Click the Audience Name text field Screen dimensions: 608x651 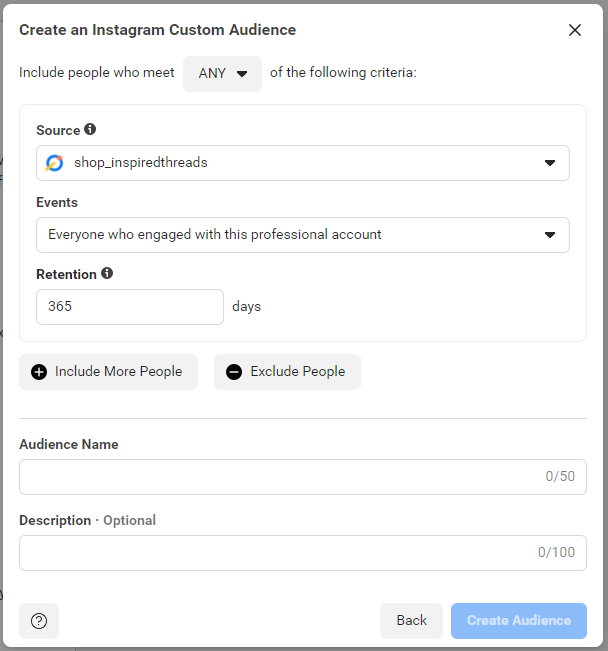pos(303,477)
